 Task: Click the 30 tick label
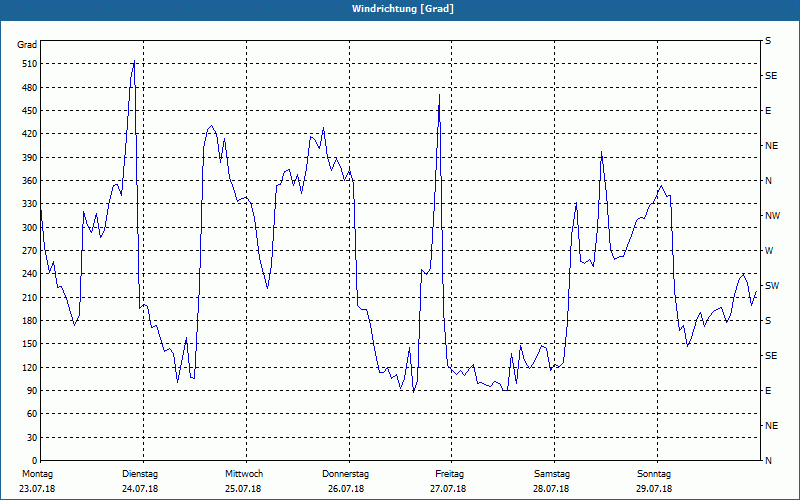pos(31,437)
